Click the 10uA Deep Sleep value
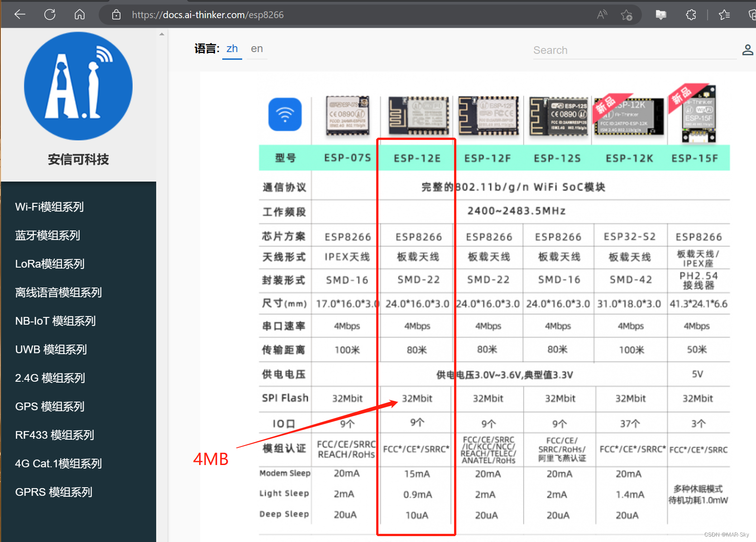The image size is (756, 542). (417, 515)
